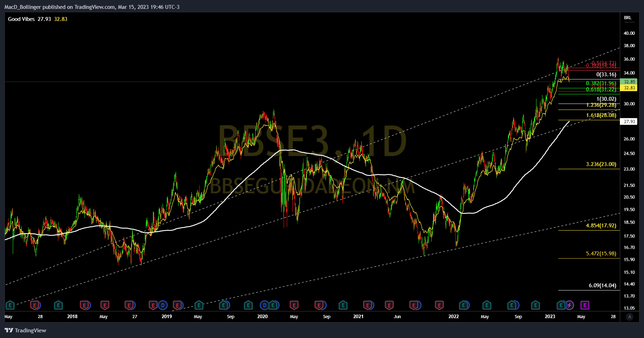Open the magenta upcoming earnings E marker
This screenshot has height=338, width=644.
click(585, 305)
